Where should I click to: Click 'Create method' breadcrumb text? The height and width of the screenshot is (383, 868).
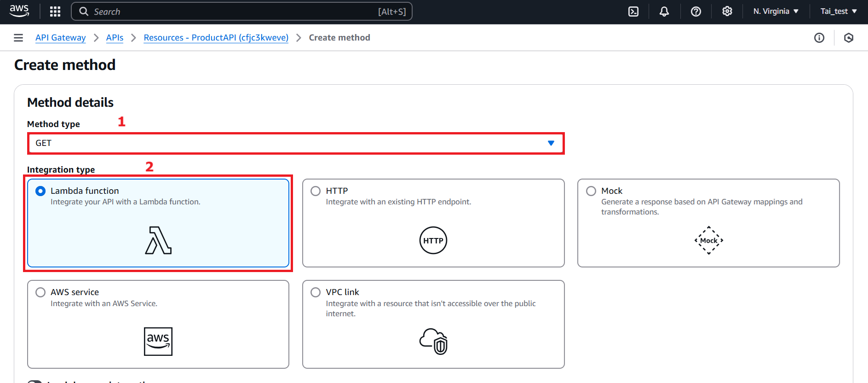click(x=339, y=38)
